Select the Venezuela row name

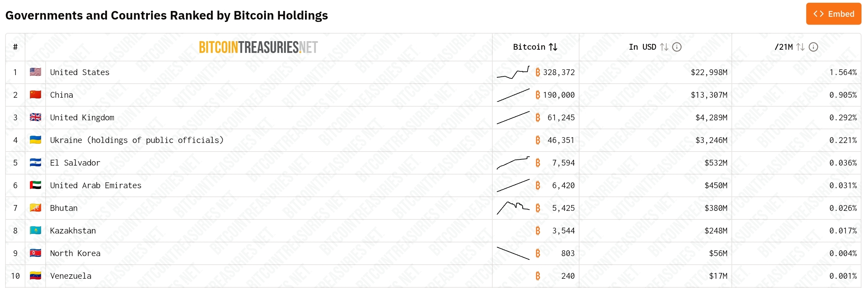click(71, 276)
